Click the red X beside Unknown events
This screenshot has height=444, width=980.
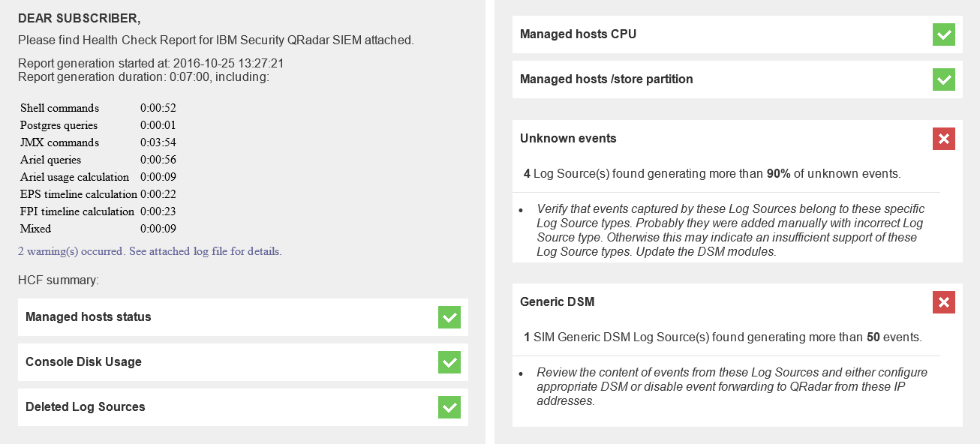943,139
